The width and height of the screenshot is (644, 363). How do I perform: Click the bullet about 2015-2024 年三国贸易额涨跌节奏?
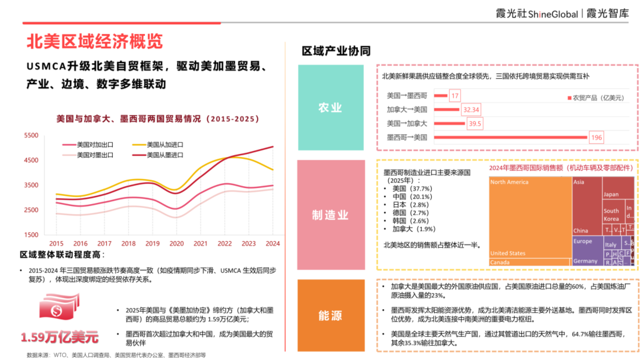pos(151,275)
